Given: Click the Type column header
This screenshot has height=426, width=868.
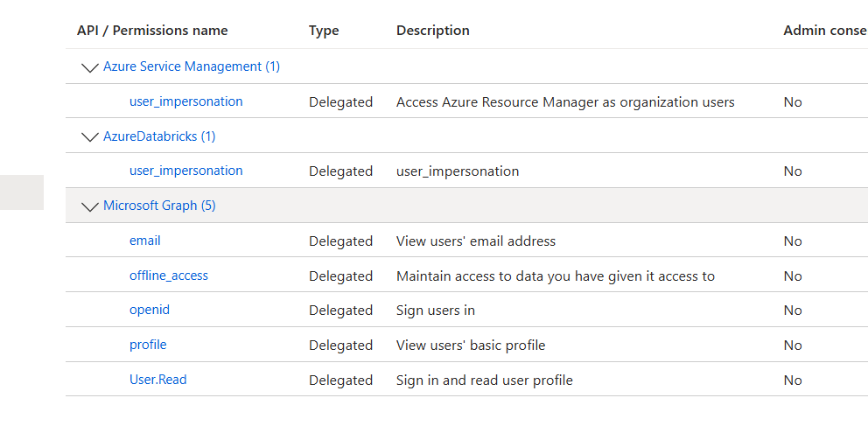Looking at the screenshot, I should click(x=324, y=31).
